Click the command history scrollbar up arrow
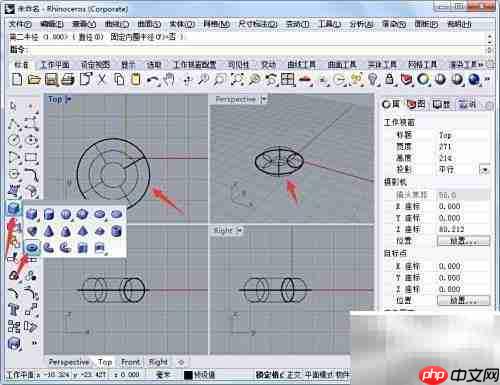This screenshot has width=500, height=385. pos(490,36)
